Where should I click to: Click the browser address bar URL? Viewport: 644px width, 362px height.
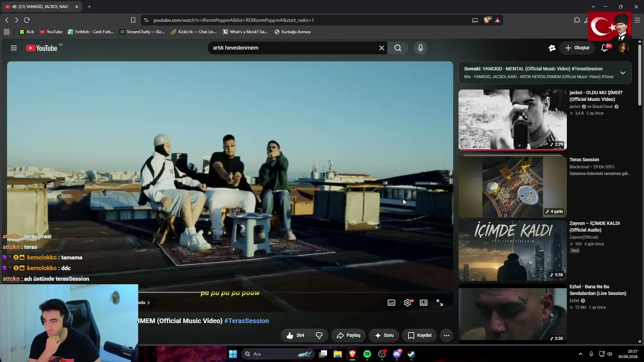click(233, 20)
